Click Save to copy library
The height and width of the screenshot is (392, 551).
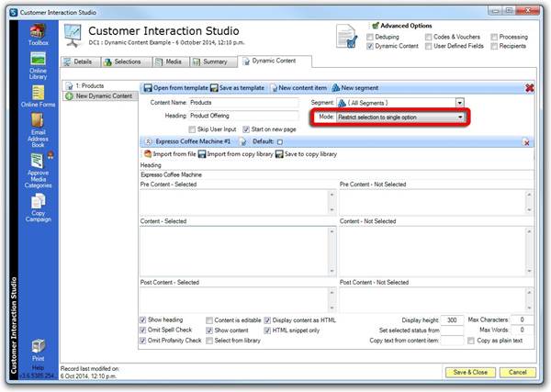tap(306, 154)
